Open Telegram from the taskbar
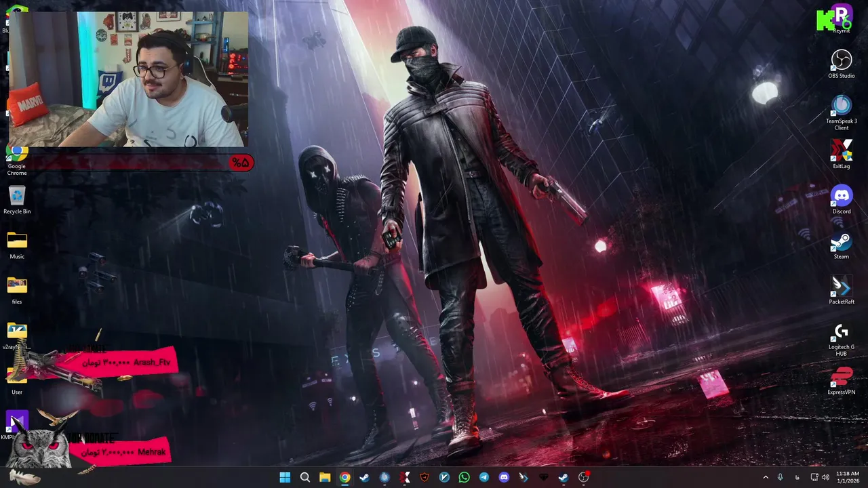This screenshot has height=488, width=868. pos(484,477)
